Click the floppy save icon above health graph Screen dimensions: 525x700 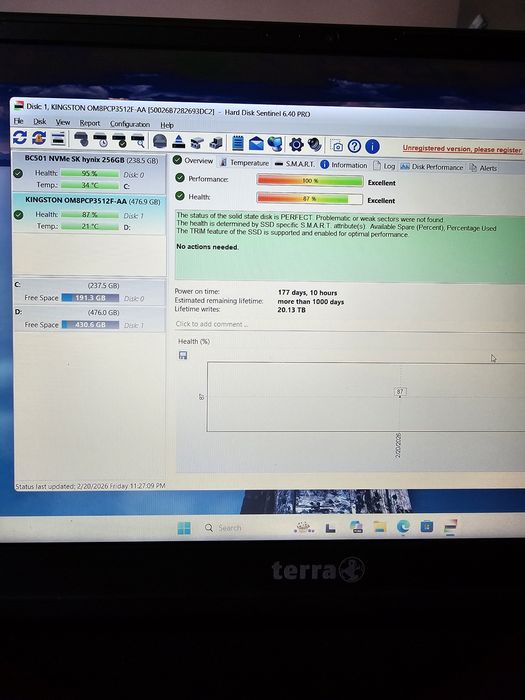pos(183,355)
